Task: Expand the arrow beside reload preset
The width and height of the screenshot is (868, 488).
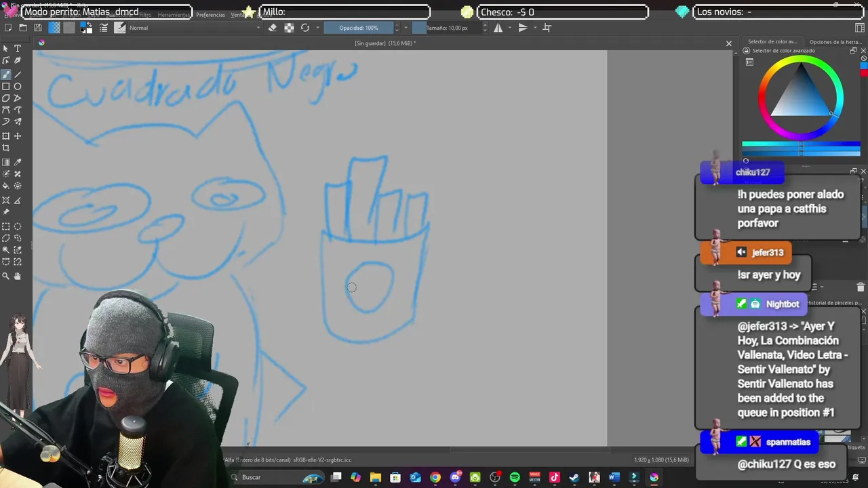Action: pyautogui.click(x=317, y=28)
